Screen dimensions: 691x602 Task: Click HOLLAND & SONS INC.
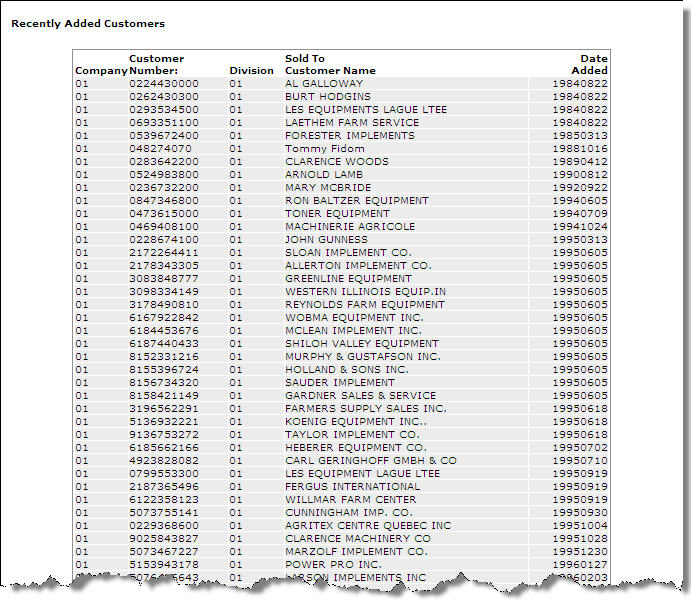coord(347,369)
